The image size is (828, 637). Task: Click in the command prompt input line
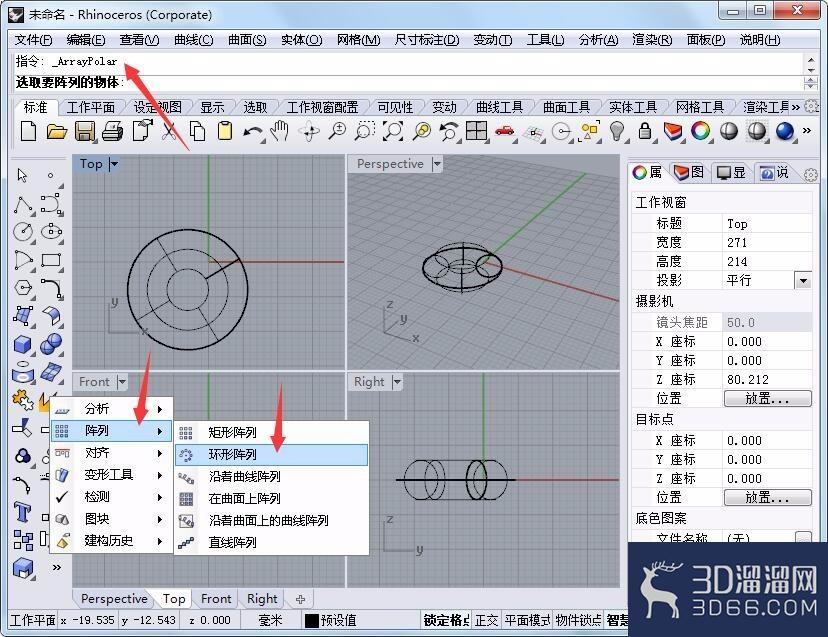pos(407,82)
